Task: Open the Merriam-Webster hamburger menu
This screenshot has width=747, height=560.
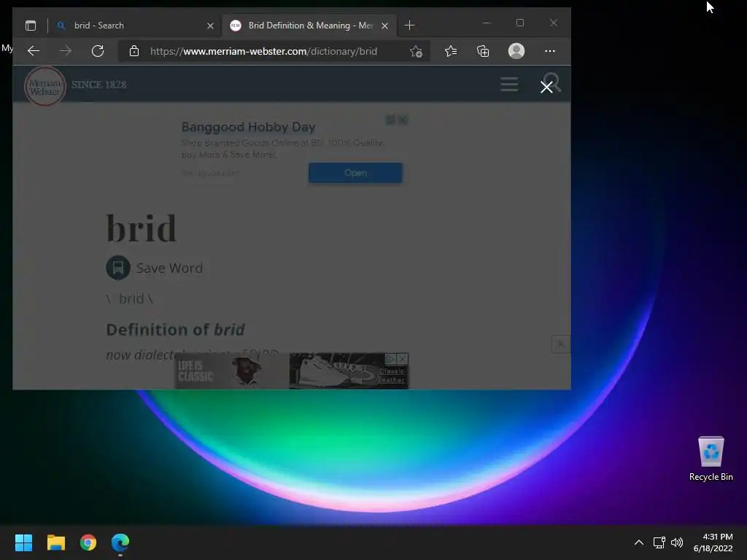Action: coord(509,85)
